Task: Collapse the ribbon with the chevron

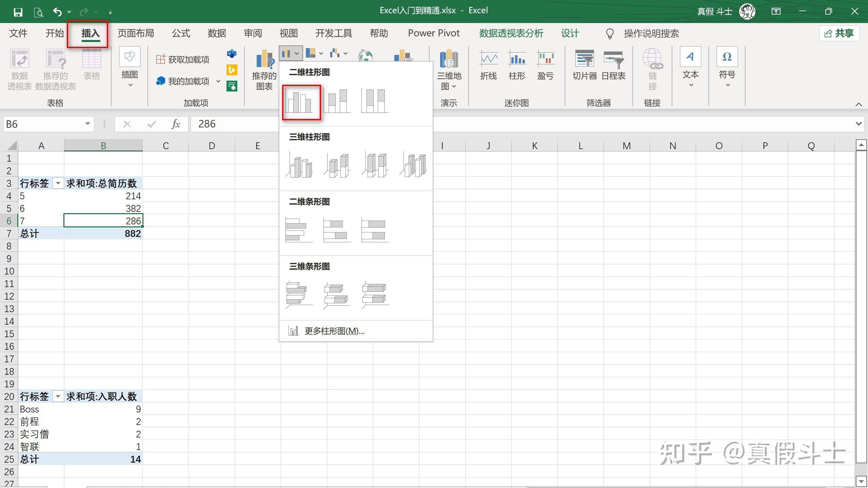Action: [x=859, y=104]
